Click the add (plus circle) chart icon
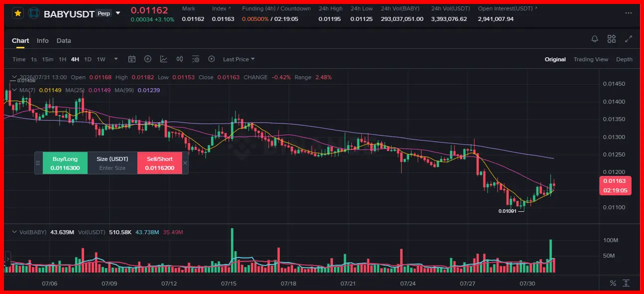Screen dimensions: 644x294 point(148,59)
